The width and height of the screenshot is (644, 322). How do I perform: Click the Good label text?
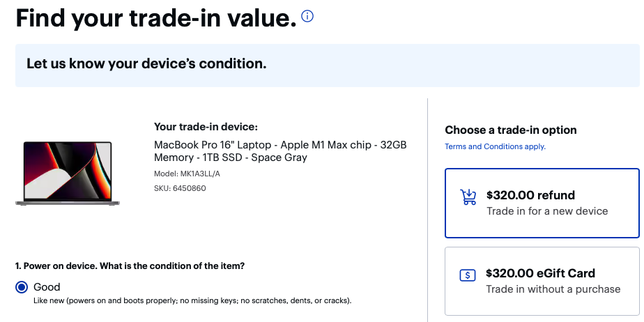point(47,287)
